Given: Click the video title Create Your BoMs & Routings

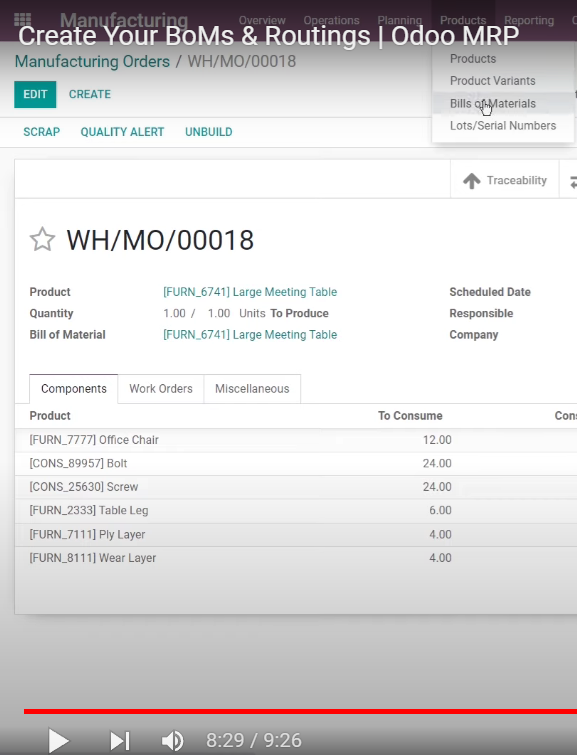Looking at the screenshot, I should tap(269, 36).
